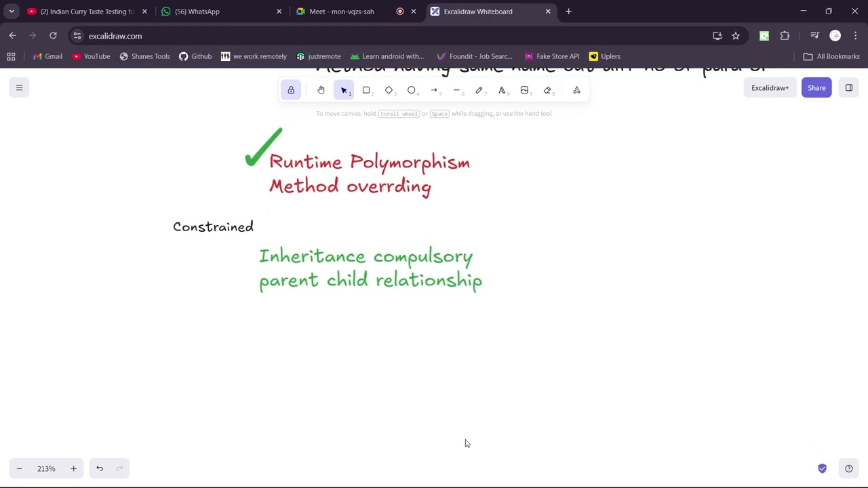Open the justremote bookmark
Screen dimensions: 868x488
pyautogui.click(x=319, y=56)
